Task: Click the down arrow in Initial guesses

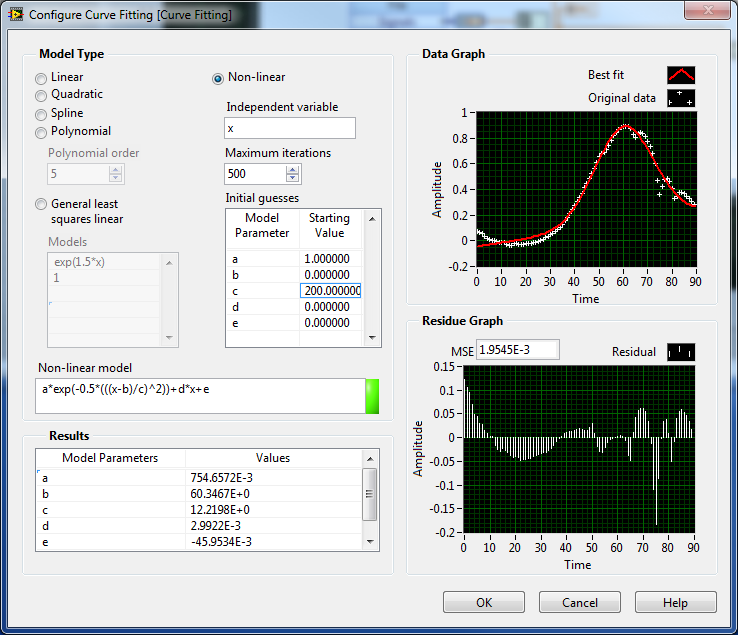Action: [x=372, y=338]
